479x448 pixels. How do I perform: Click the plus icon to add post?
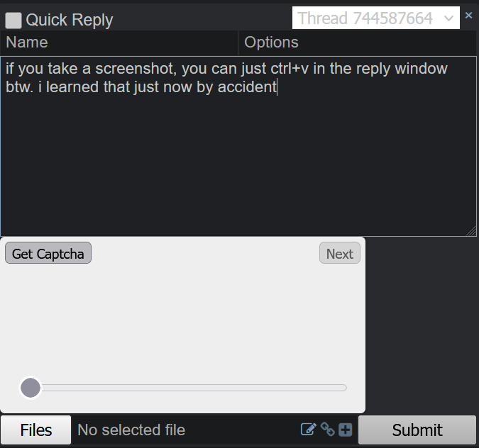[x=346, y=430]
